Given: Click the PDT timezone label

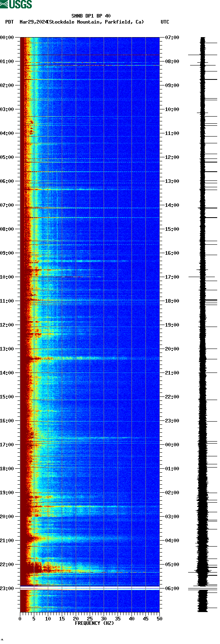Looking at the screenshot, I should click(10, 22).
